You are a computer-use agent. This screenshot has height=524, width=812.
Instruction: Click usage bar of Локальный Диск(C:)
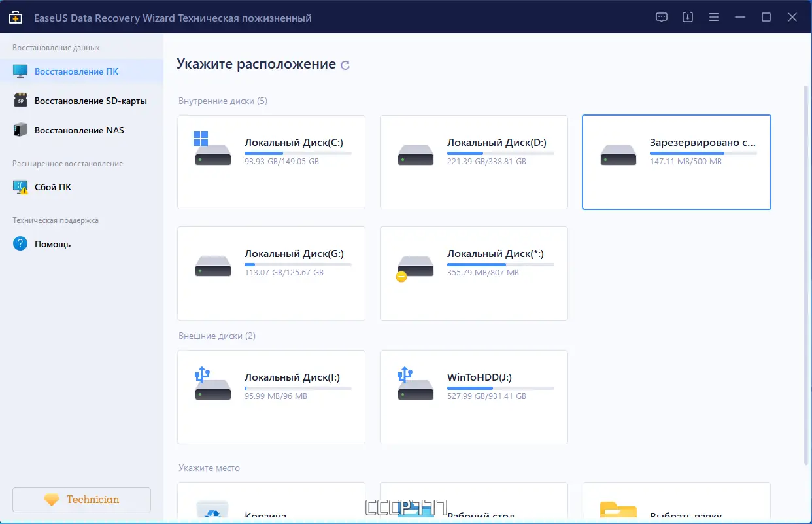pyautogui.click(x=298, y=153)
